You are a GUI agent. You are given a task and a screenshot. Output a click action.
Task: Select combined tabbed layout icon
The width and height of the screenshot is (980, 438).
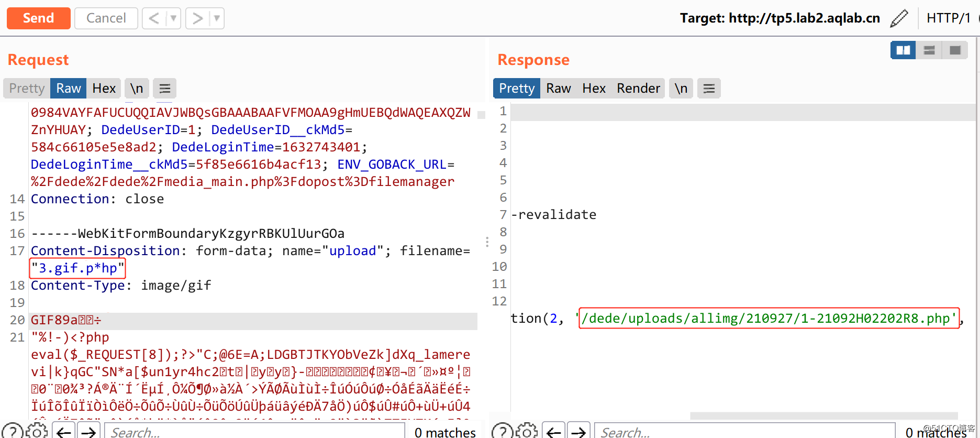[x=955, y=50]
